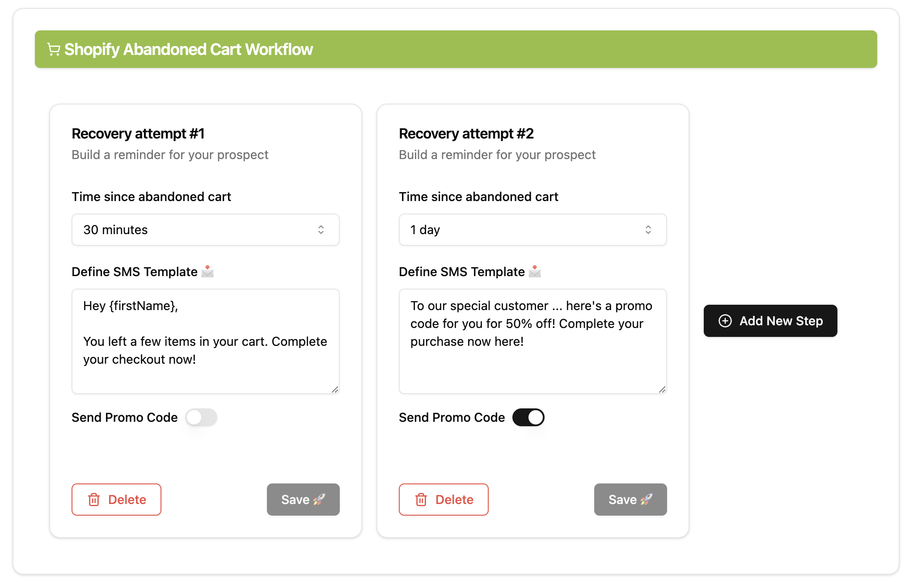Disable Send Promo Code for attempt #2
The image size is (913, 588).
528,417
